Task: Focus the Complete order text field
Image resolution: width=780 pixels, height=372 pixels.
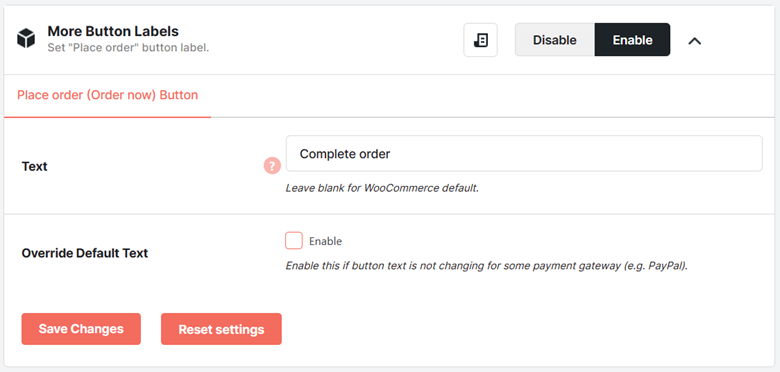Action: (524, 154)
